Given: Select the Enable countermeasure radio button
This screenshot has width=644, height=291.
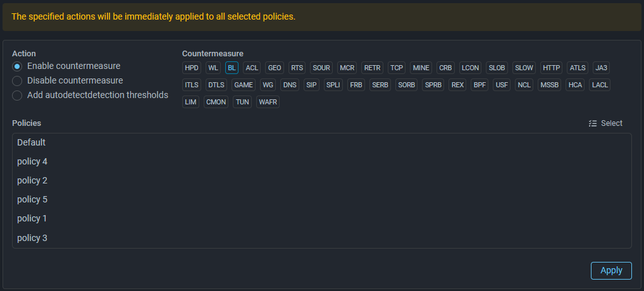Looking at the screenshot, I should (18, 66).
